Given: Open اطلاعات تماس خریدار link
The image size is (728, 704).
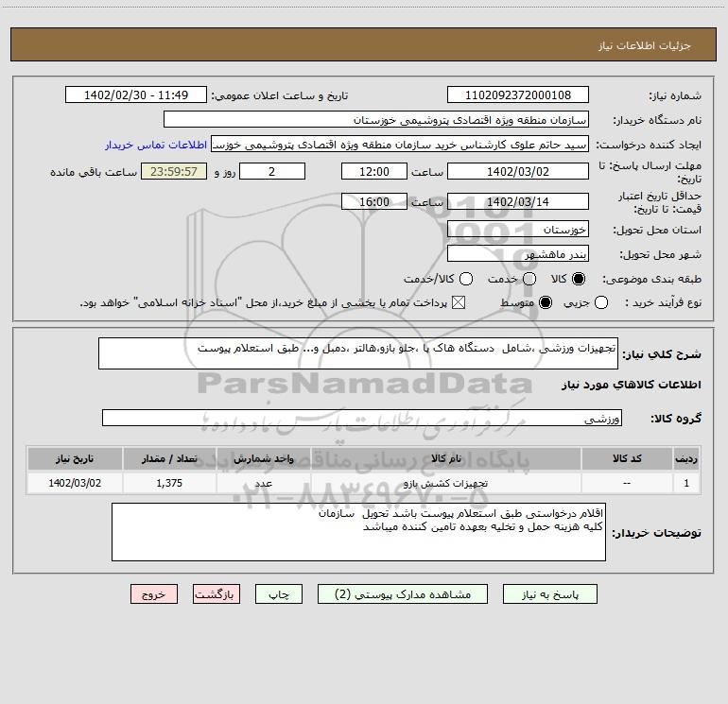Looking at the screenshot, I should click(156, 145).
